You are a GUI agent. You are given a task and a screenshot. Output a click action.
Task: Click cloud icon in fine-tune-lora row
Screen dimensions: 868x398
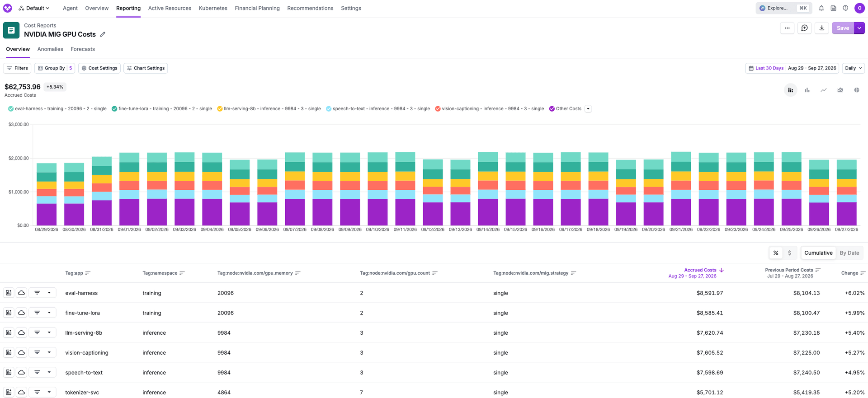pyautogui.click(x=21, y=313)
